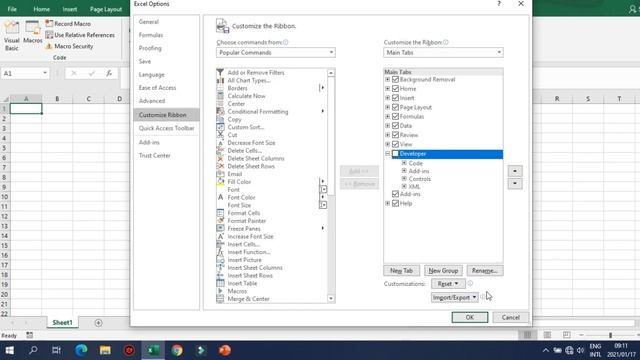Uncheck the Background Removal tab
Viewport: 640px width, 360px height.
395,80
